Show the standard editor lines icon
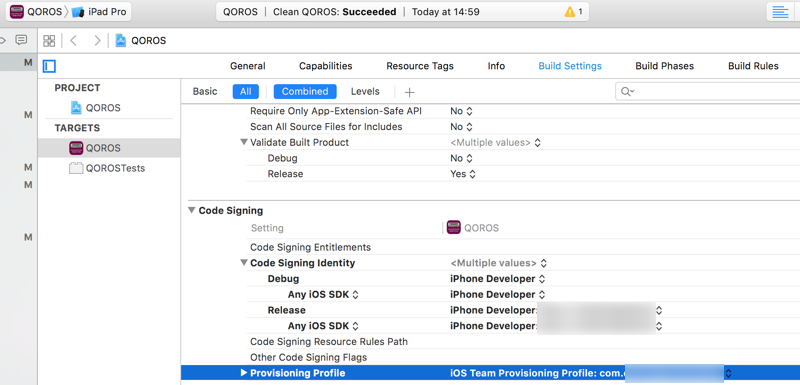This screenshot has width=800, height=385. (780, 12)
